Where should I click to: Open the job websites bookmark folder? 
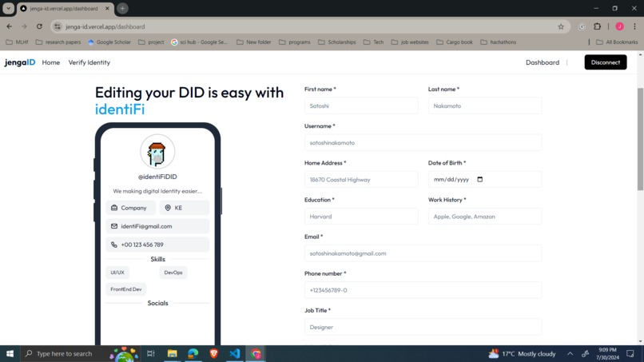pyautogui.click(x=410, y=42)
